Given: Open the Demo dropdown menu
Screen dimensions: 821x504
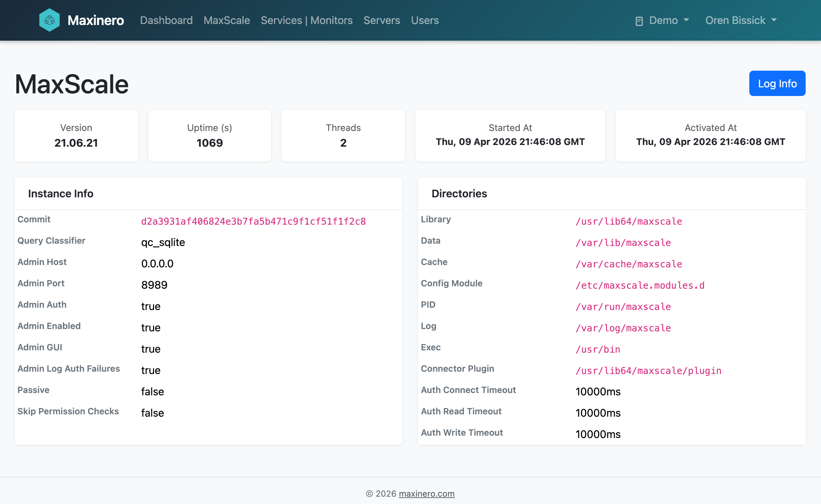Looking at the screenshot, I should pyautogui.click(x=663, y=20).
